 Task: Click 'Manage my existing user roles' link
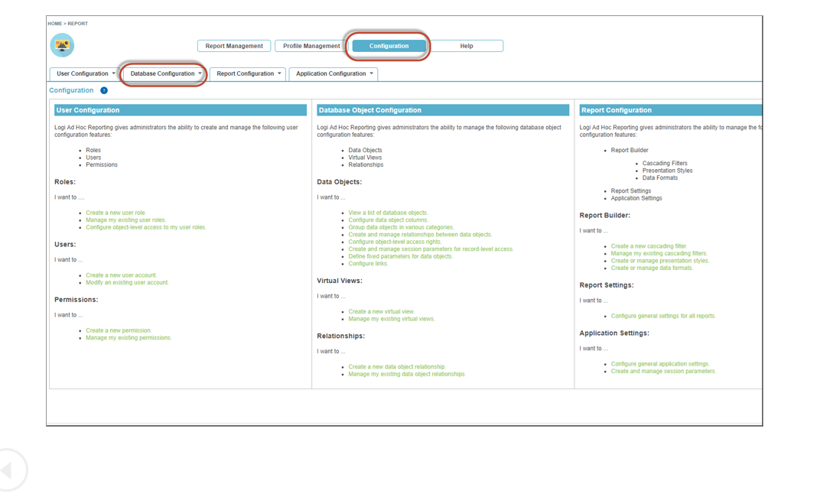(x=125, y=220)
